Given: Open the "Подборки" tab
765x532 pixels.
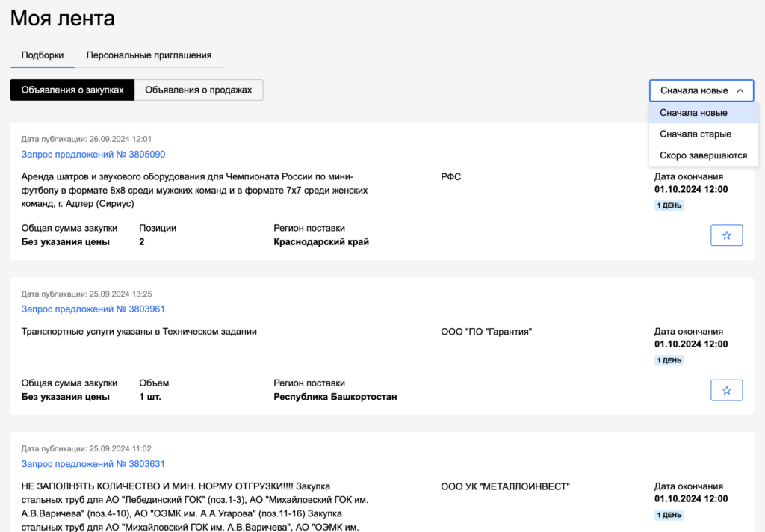Looking at the screenshot, I should (x=42, y=55).
